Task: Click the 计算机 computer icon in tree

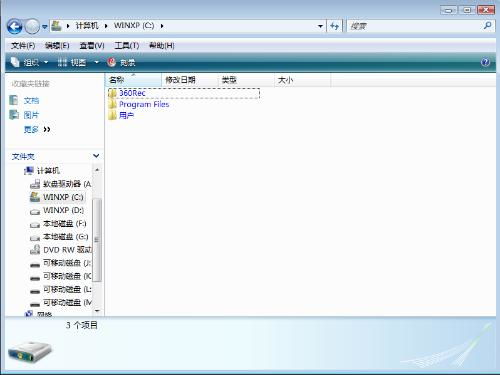Action: tap(29, 171)
